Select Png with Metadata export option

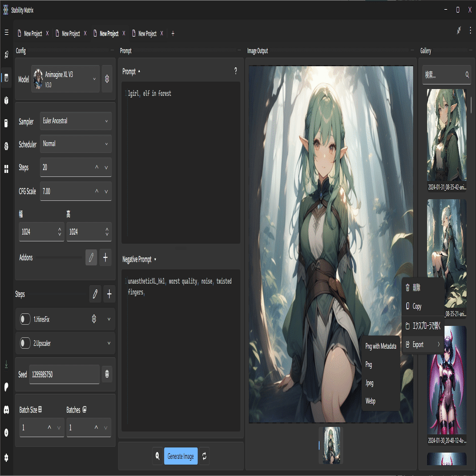381,346
